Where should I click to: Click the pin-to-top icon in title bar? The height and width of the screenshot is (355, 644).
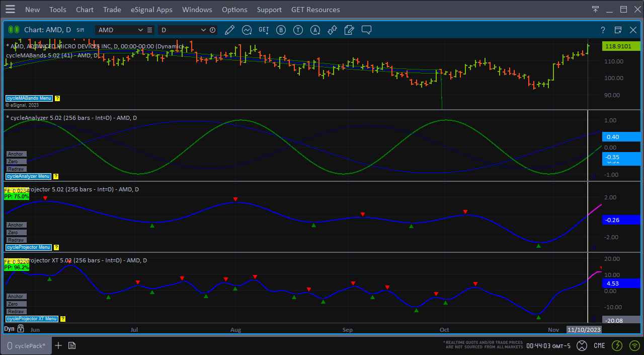(595, 9)
